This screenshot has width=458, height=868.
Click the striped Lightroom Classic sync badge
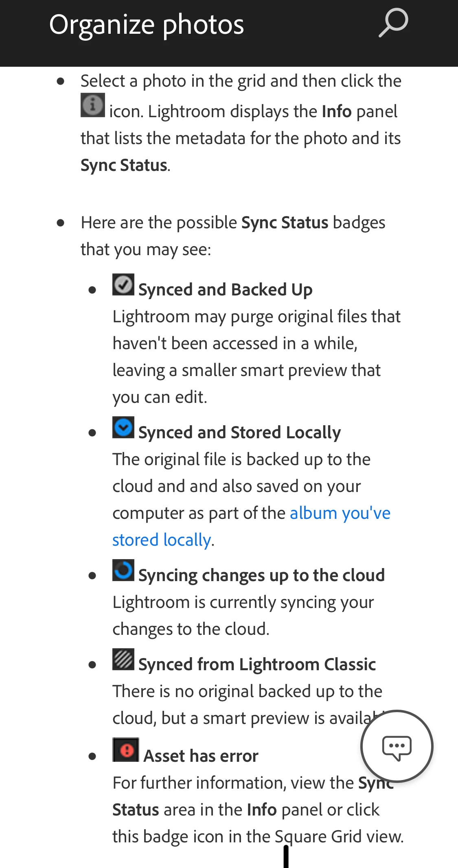[x=123, y=659]
